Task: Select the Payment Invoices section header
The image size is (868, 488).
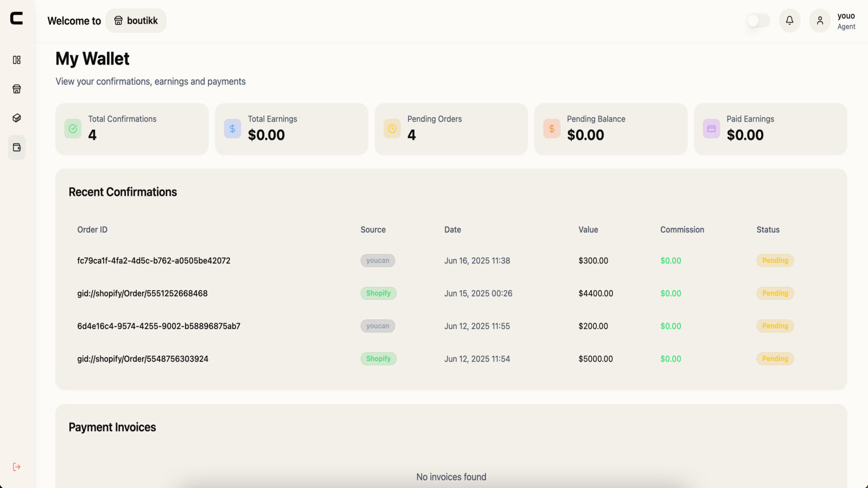Action: click(112, 427)
